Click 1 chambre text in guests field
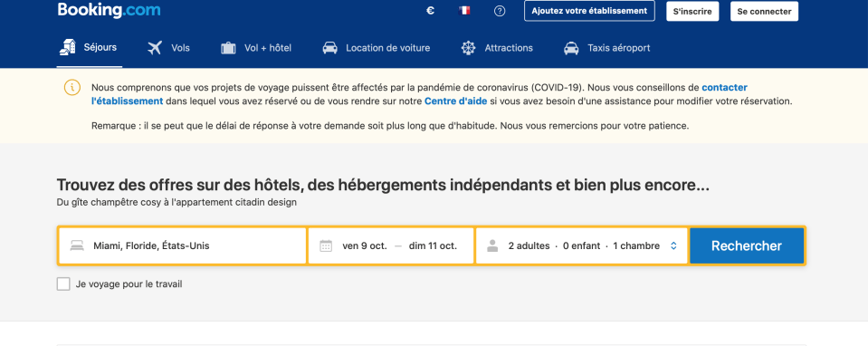Screen dimensions: 868x346 [636, 245]
